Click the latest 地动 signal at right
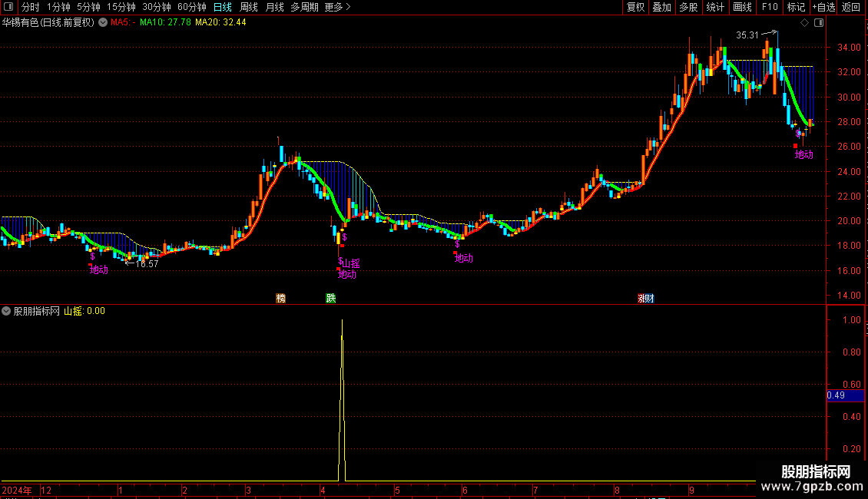 coord(803,155)
